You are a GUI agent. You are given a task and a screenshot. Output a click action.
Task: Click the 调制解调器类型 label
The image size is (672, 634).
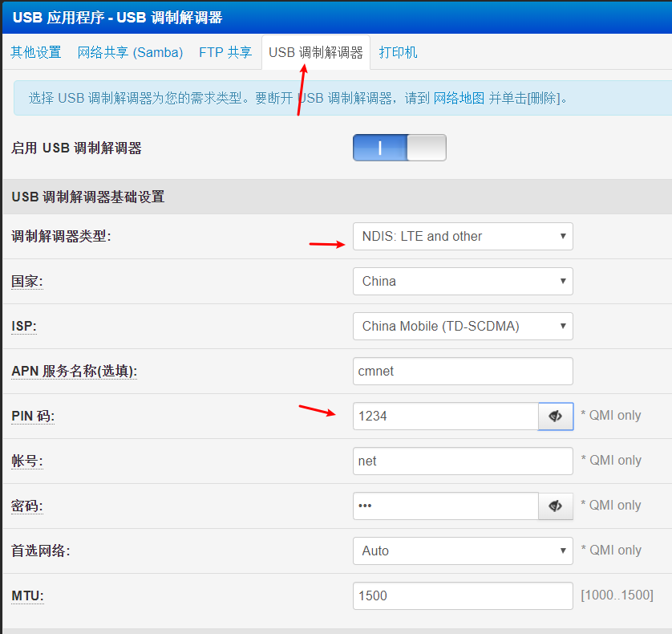[x=61, y=236]
